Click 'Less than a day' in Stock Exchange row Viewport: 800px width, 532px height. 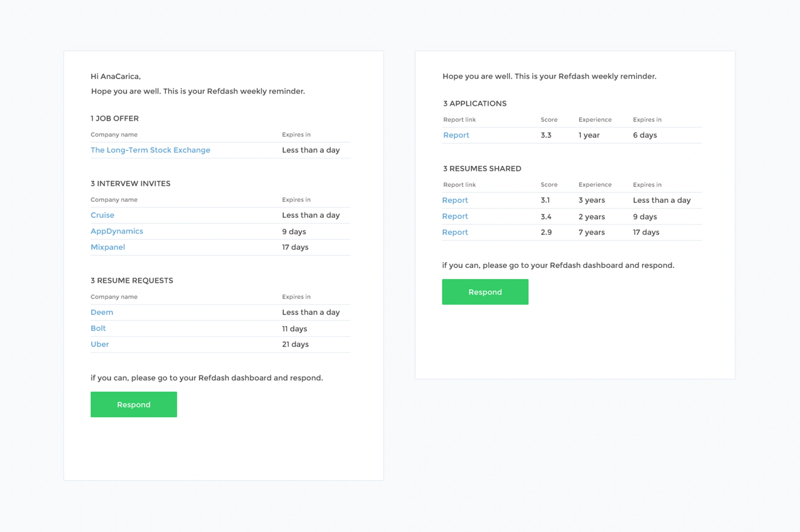pyautogui.click(x=311, y=150)
